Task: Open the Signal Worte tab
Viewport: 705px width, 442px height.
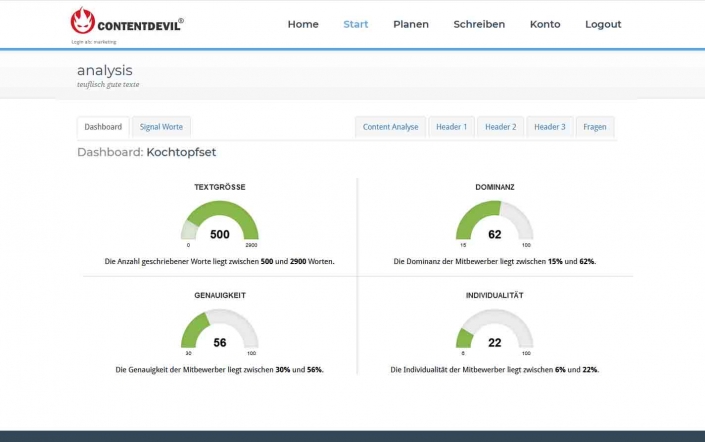Action: (161, 127)
